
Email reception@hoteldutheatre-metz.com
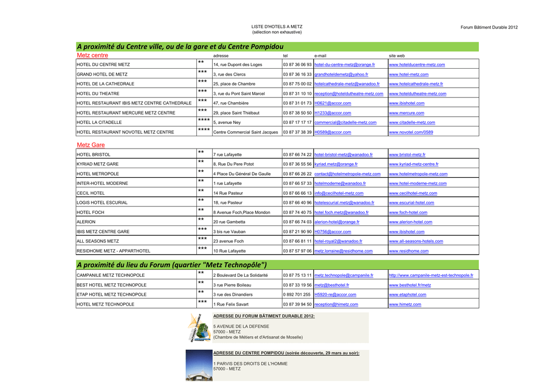(x=349, y=94)
